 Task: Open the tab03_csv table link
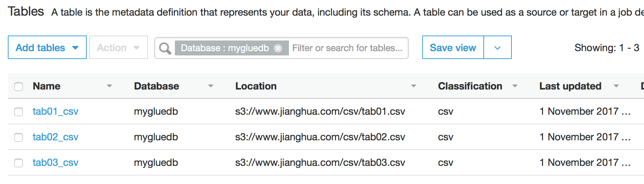coord(55,163)
